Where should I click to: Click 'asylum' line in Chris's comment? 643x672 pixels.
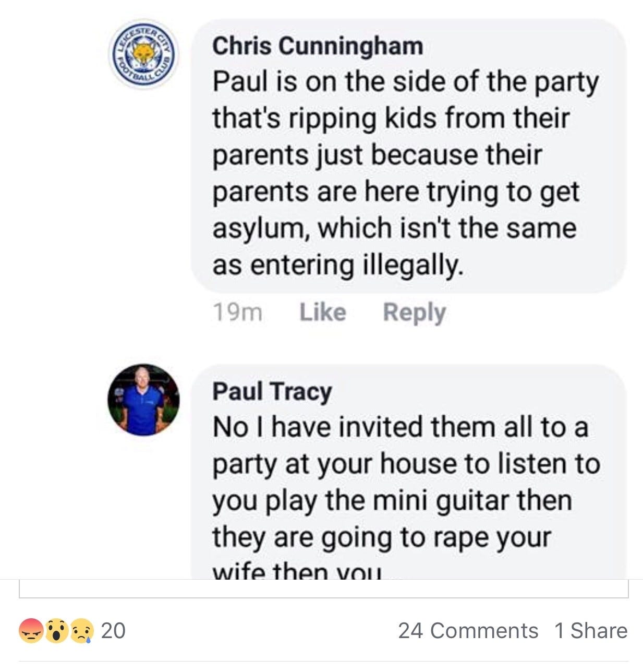(x=394, y=228)
